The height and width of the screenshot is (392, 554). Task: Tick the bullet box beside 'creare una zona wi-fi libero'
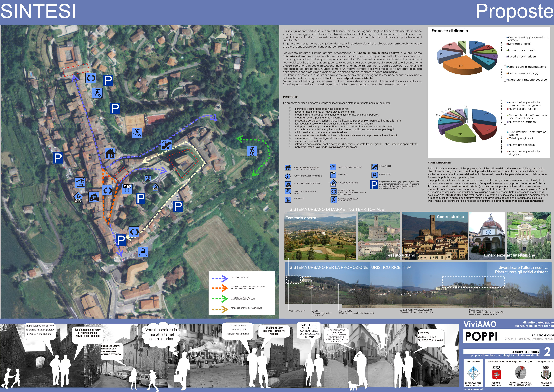290,141
